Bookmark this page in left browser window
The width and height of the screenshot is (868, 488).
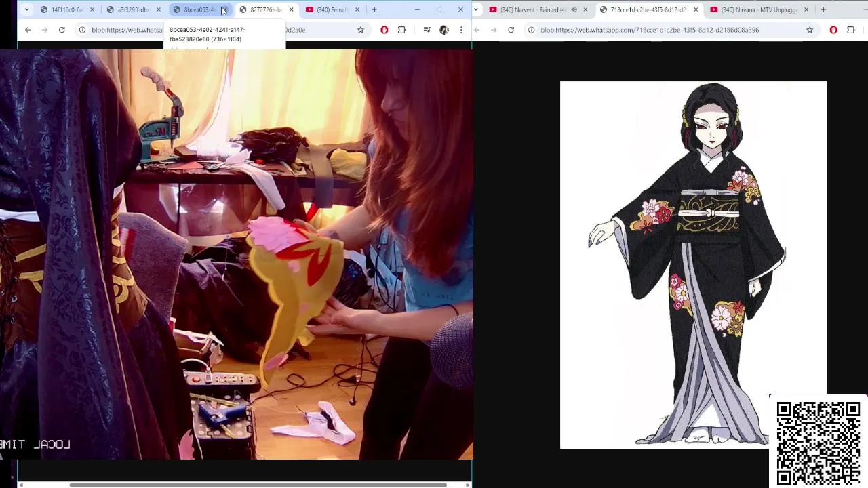pyautogui.click(x=361, y=30)
